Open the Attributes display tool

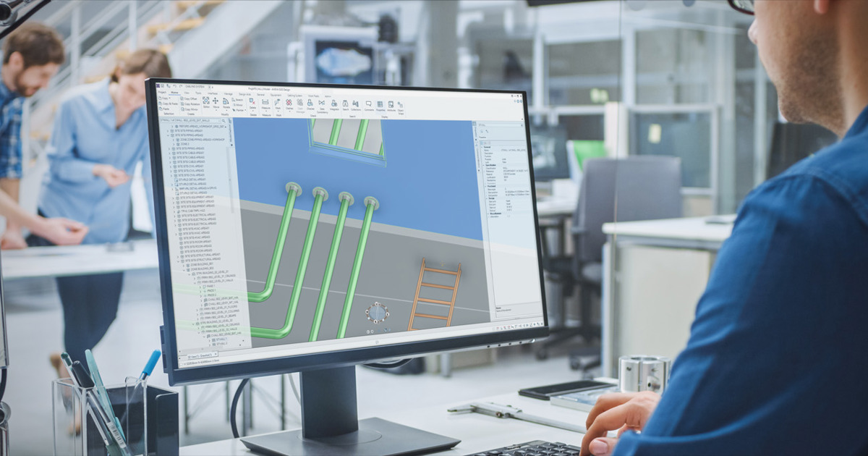coord(391,106)
